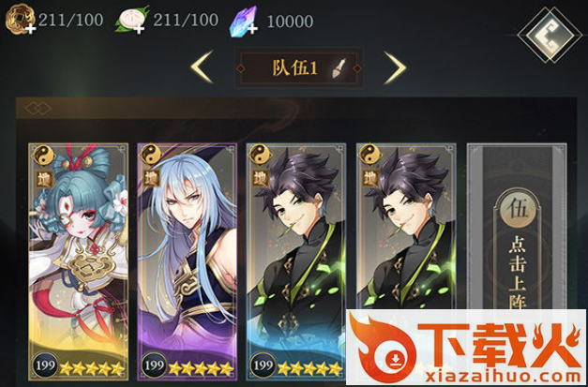
Task: Select the blue-haired girl hero card
Action: click(79, 261)
